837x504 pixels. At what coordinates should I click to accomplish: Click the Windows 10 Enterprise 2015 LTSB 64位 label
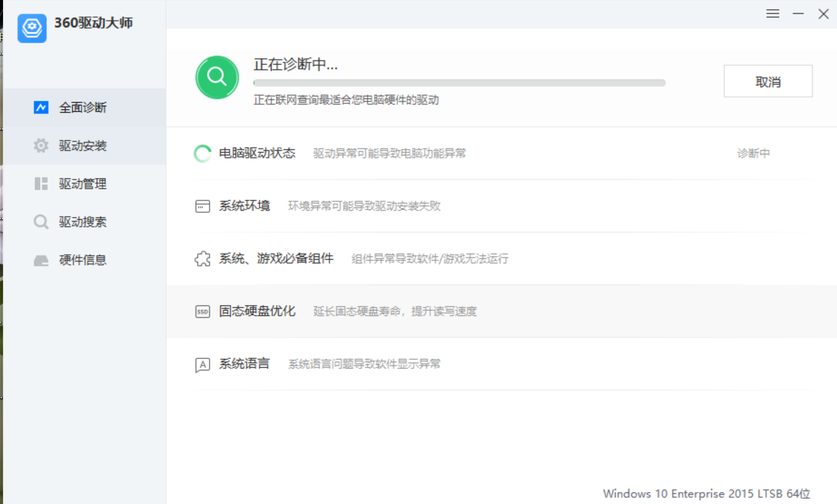click(707, 494)
